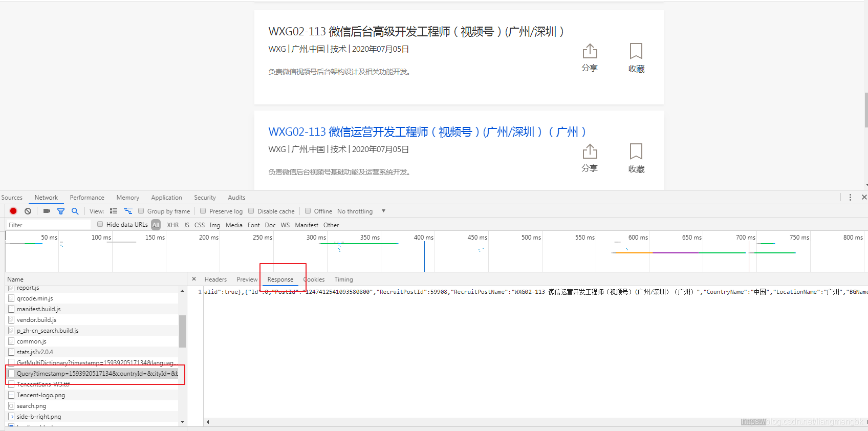Open the Memory tab

[127, 198]
